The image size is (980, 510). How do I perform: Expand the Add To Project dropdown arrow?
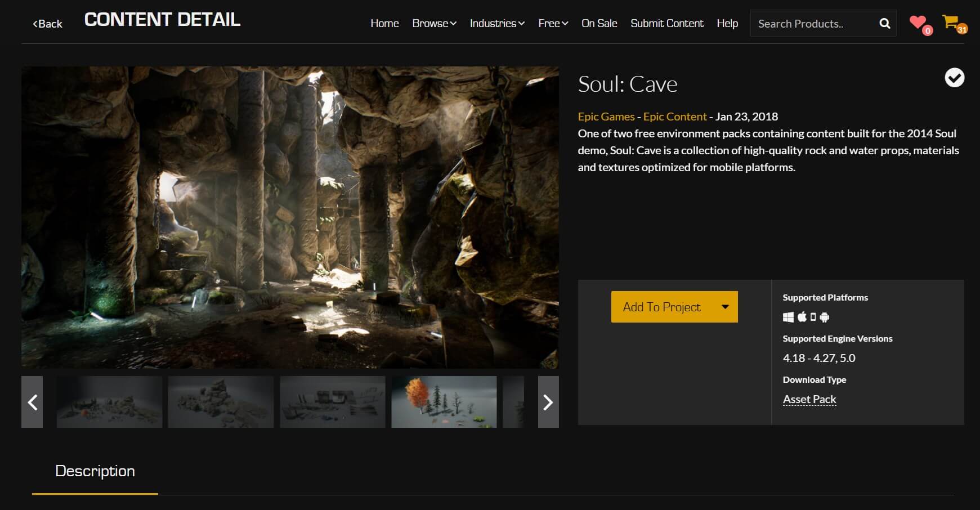(x=725, y=307)
